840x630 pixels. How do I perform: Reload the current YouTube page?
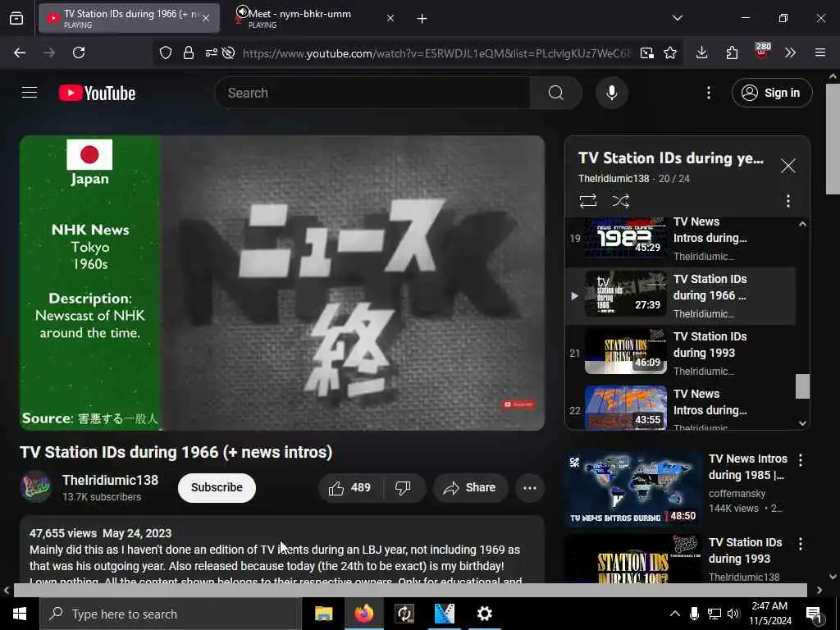[x=79, y=52]
